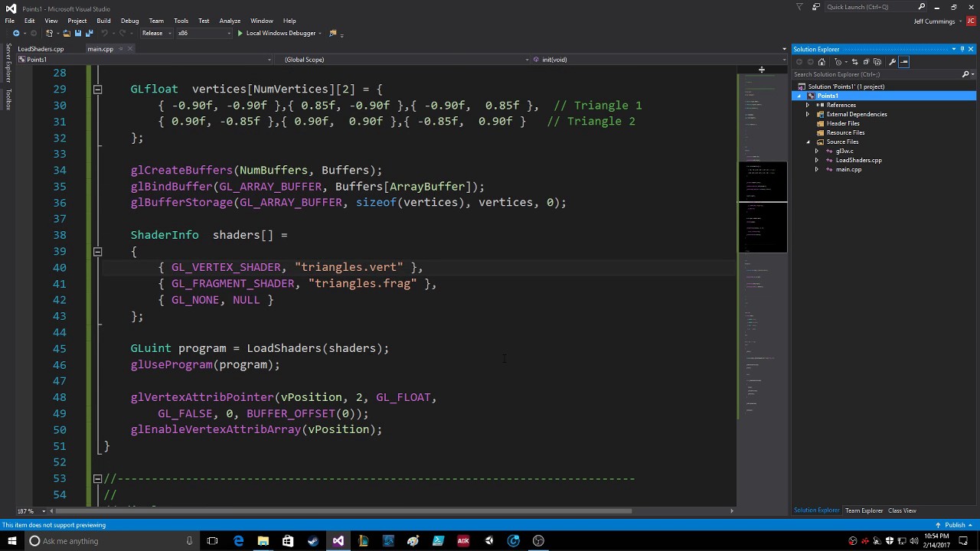Viewport: 980px width, 551px height.
Task: Expand the References node
Action: coord(808,105)
